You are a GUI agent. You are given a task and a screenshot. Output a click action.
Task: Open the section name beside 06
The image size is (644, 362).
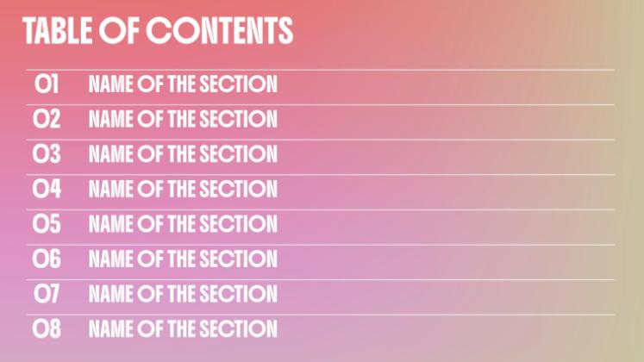point(183,259)
